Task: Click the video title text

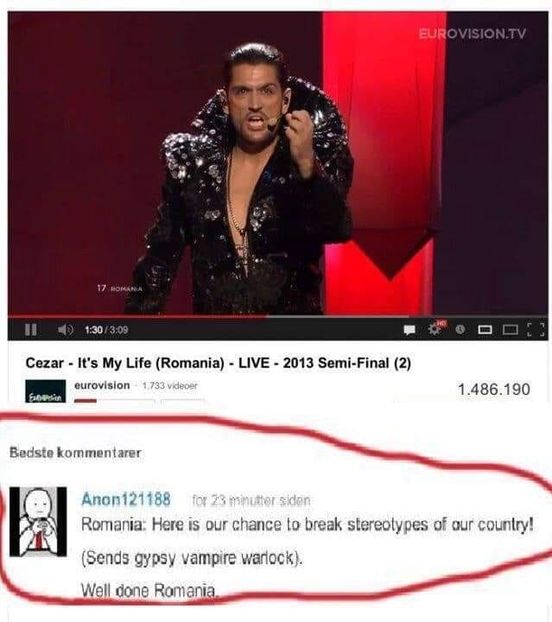Action: point(218,363)
